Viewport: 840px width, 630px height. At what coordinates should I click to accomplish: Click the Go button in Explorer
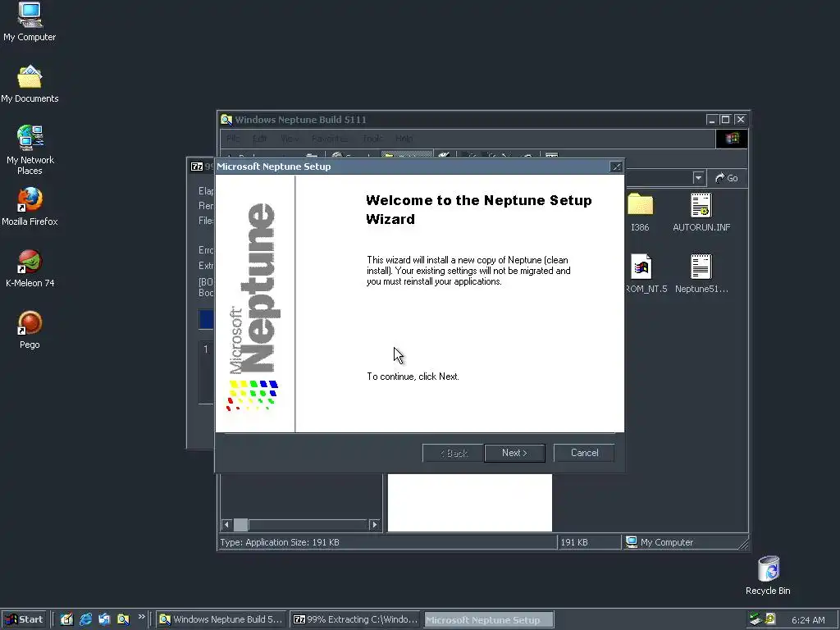tap(727, 178)
